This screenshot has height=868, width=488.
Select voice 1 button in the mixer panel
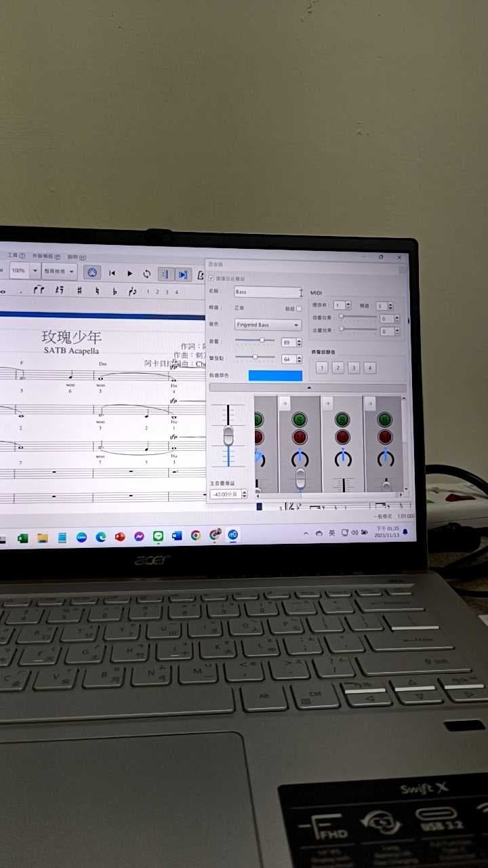tap(322, 368)
